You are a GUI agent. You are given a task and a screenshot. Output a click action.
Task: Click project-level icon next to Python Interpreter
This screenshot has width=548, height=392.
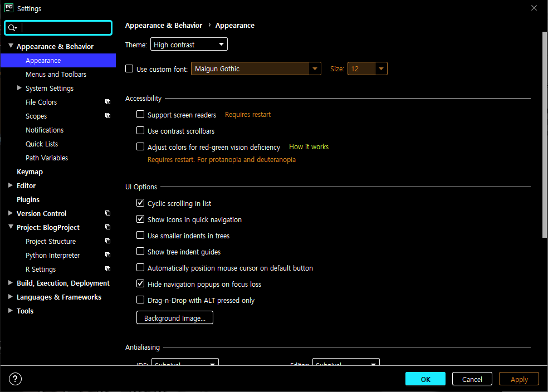[107, 255]
